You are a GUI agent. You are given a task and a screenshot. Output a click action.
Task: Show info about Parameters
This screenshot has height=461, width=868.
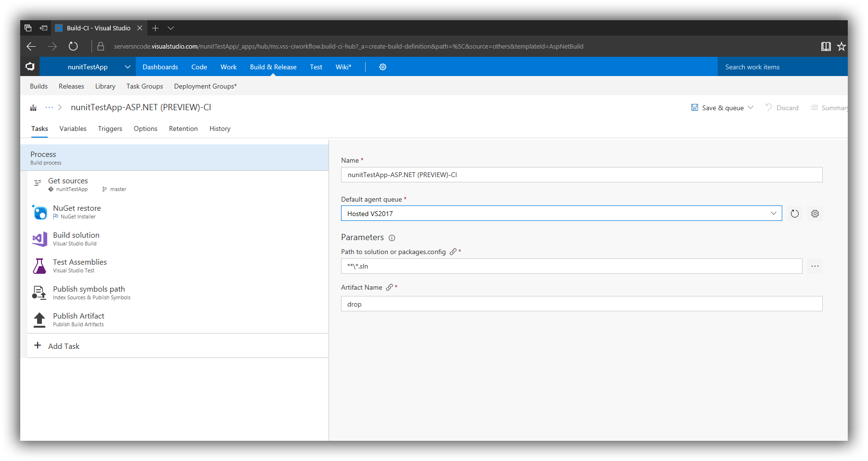click(x=392, y=238)
